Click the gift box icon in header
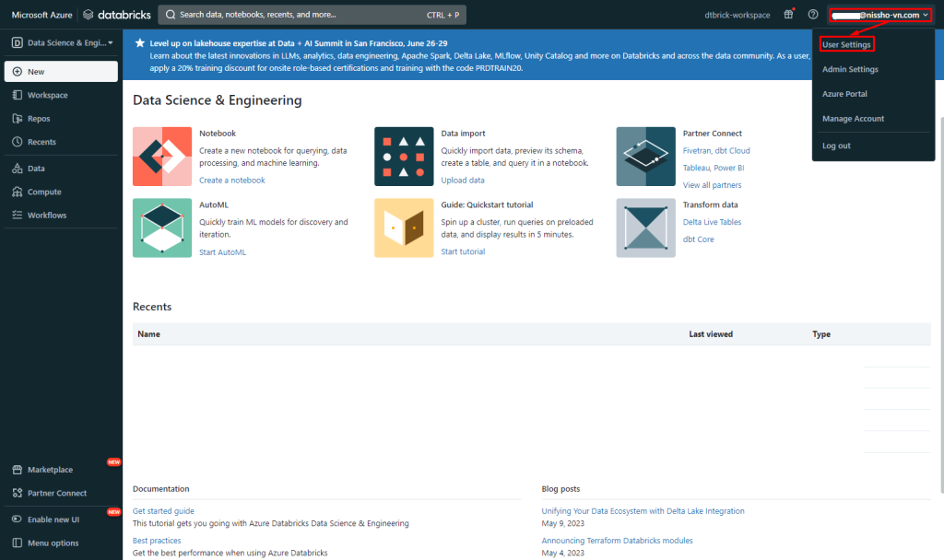This screenshot has height=560, width=944. 788,15
